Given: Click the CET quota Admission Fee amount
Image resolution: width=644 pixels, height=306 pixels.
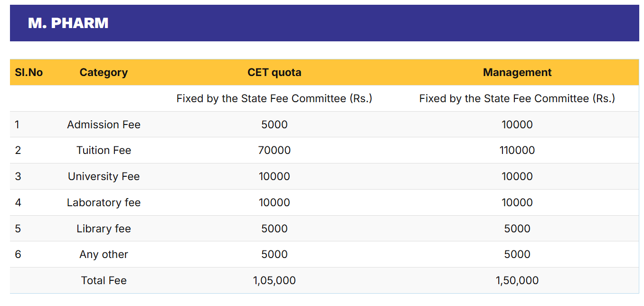Looking at the screenshot, I should [x=274, y=124].
